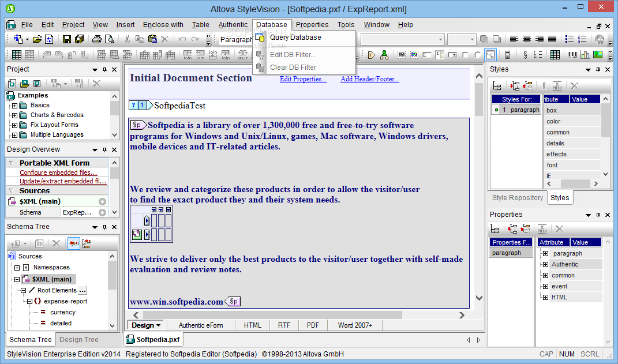618x364 pixels.
Task: Switch to the Word 2007+ preview tab
Action: (355, 325)
